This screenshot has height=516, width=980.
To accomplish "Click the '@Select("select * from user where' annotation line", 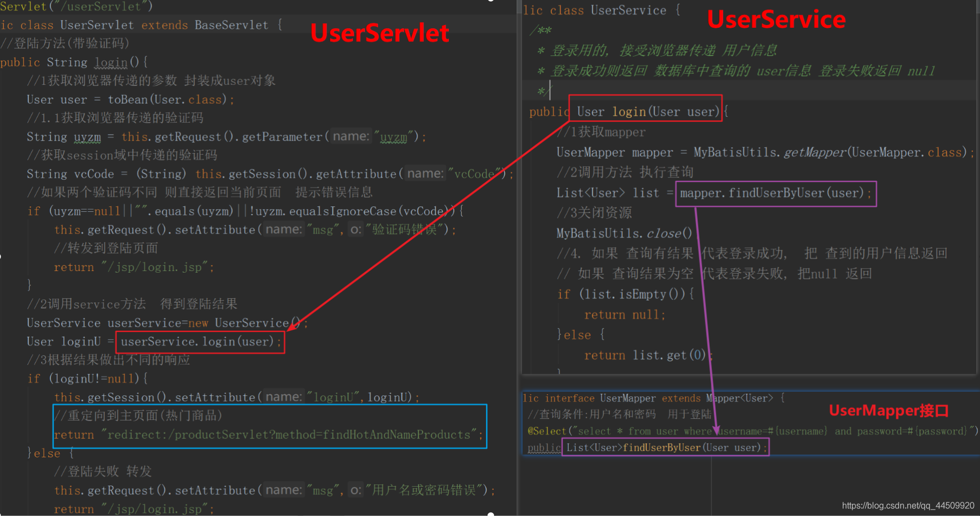I will [x=753, y=431].
